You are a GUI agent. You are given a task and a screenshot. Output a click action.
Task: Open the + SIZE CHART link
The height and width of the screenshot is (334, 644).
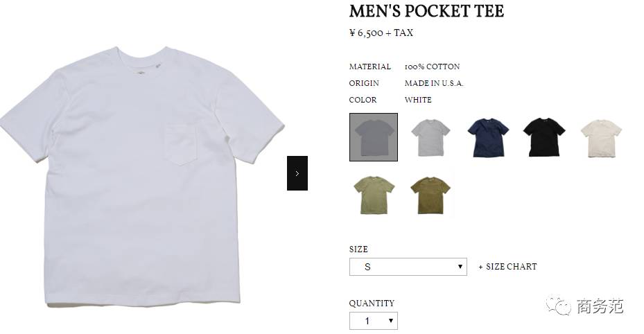(507, 267)
